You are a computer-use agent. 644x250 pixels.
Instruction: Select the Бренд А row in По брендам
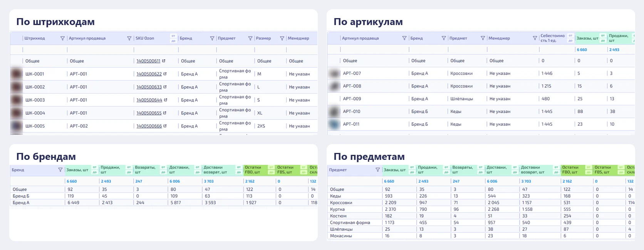[164, 203]
